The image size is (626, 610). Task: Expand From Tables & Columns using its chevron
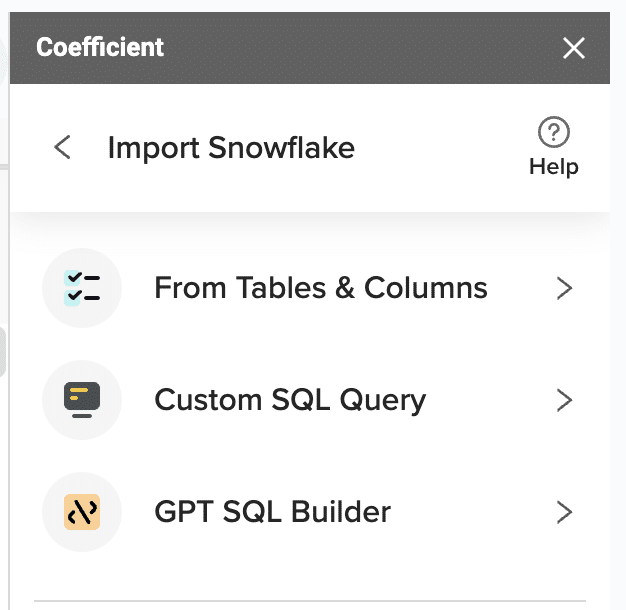(x=565, y=289)
